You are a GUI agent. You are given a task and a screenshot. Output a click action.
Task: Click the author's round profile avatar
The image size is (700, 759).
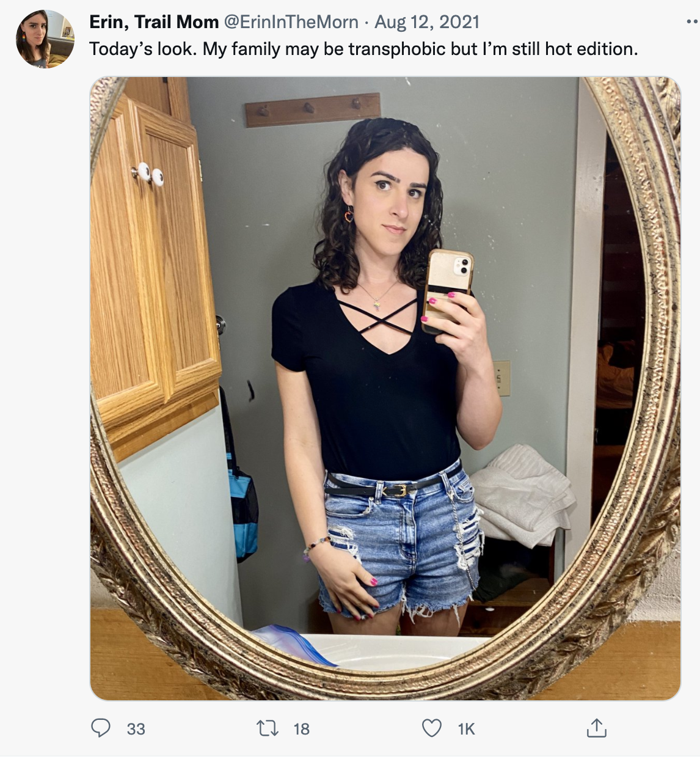[45, 39]
